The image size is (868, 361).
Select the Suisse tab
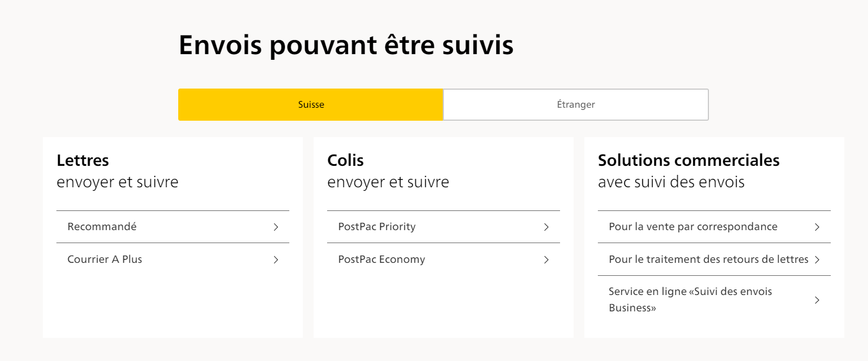tap(311, 104)
